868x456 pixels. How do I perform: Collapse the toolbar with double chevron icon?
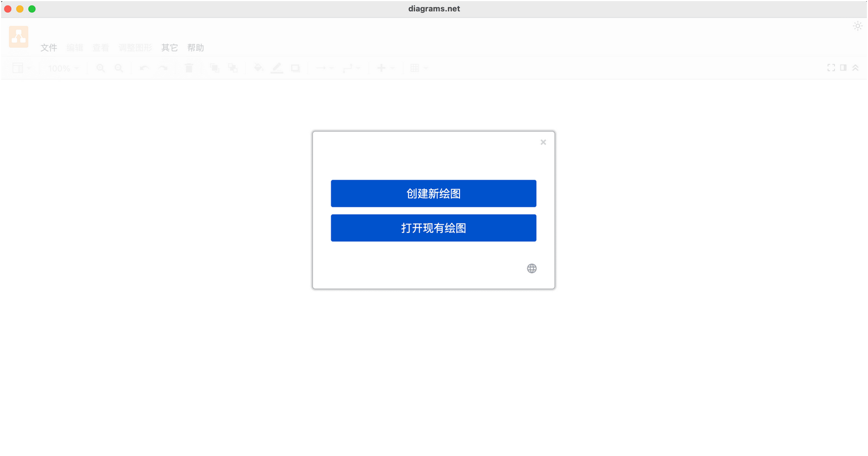[855, 68]
